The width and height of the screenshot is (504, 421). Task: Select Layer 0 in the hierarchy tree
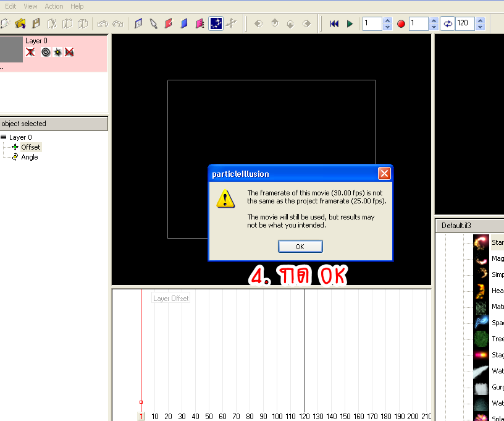click(x=20, y=137)
